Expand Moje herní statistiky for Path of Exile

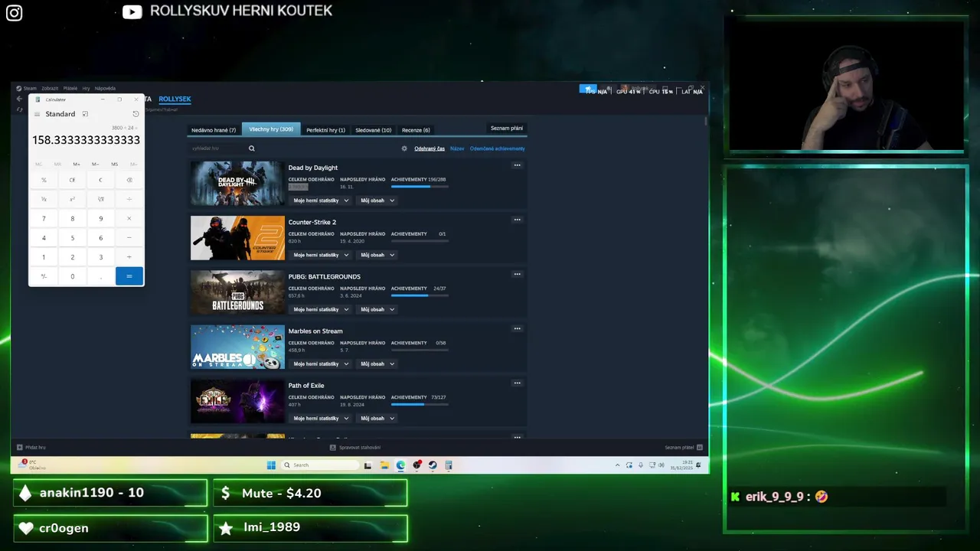(321, 419)
